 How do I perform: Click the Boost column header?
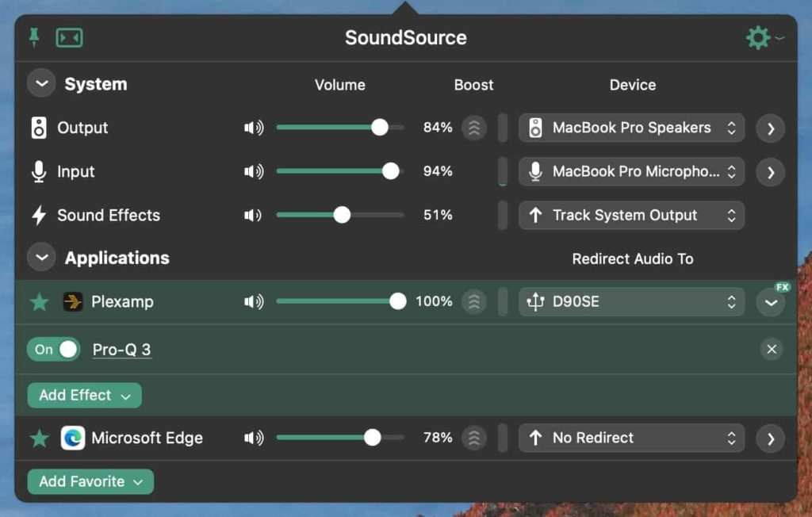coord(474,85)
